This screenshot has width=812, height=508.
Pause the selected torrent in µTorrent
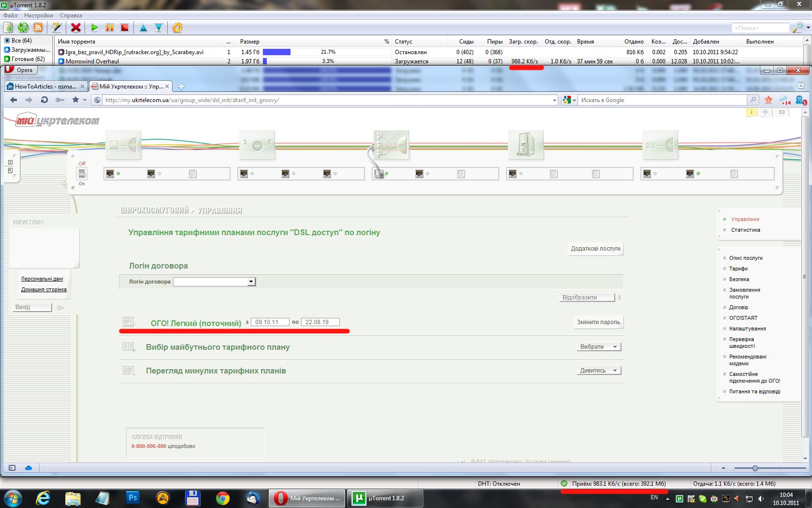tap(110, 28)
